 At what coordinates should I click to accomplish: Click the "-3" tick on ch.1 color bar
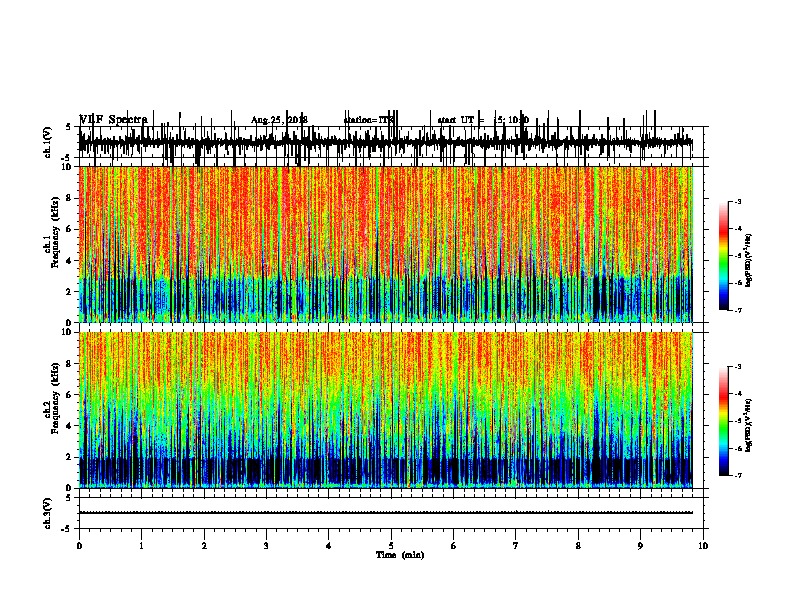click(738, 202)
